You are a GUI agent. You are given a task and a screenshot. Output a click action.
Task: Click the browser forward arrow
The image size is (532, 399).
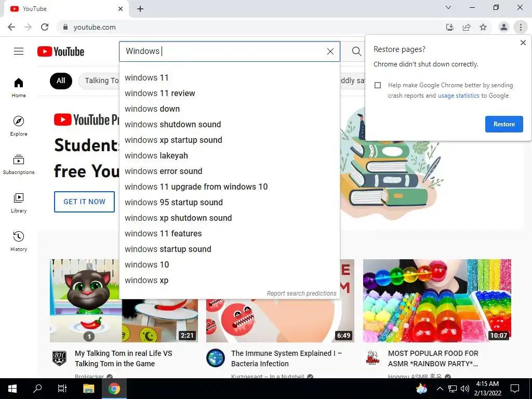28,27
